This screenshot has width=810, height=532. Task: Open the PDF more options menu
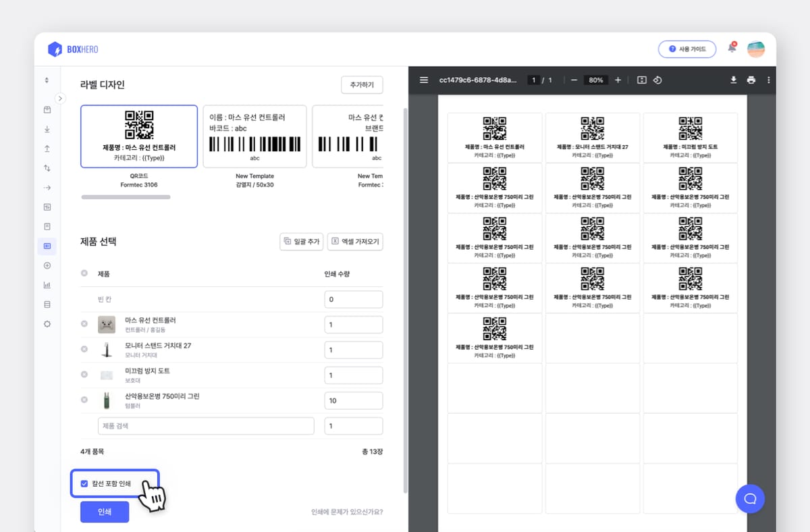coord(768,80)
